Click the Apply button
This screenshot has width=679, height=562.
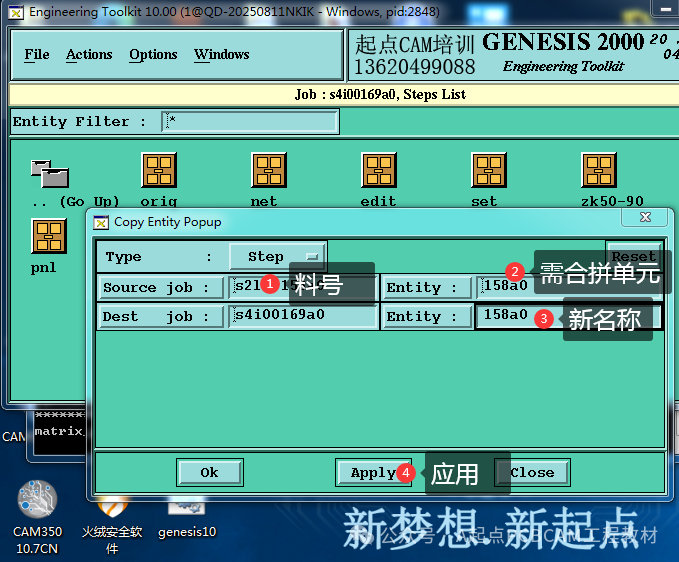pyautogui.click(x=373, y=472)
